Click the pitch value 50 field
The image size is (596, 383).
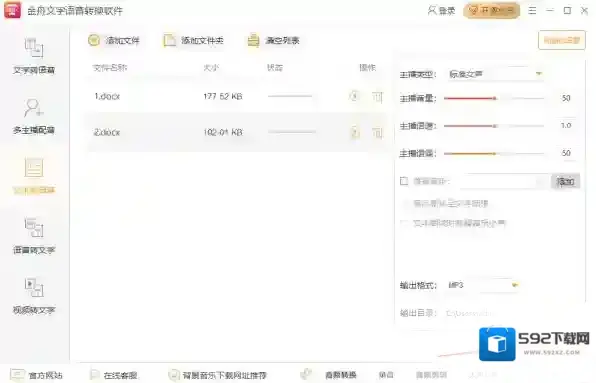tap(566, 153)
